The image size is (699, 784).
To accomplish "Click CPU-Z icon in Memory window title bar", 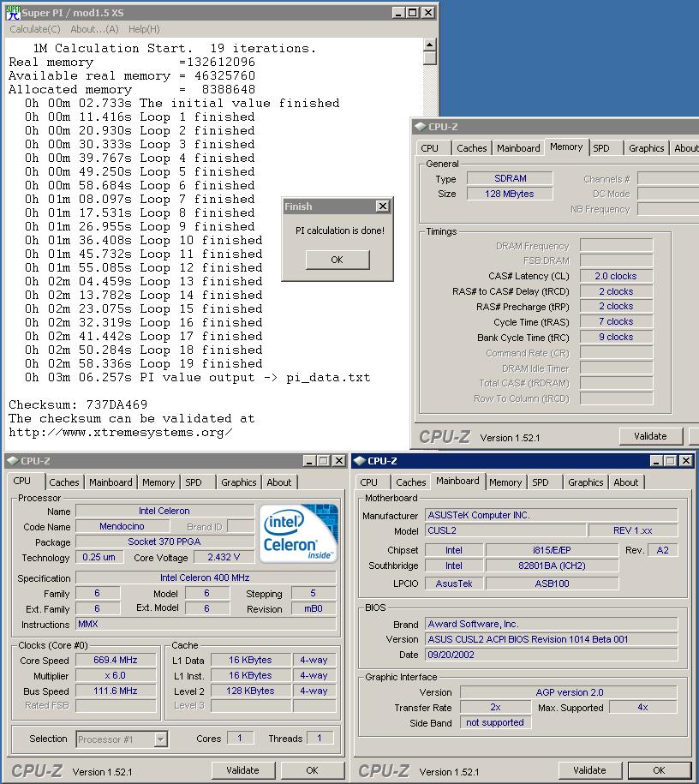I will (420, 127).
